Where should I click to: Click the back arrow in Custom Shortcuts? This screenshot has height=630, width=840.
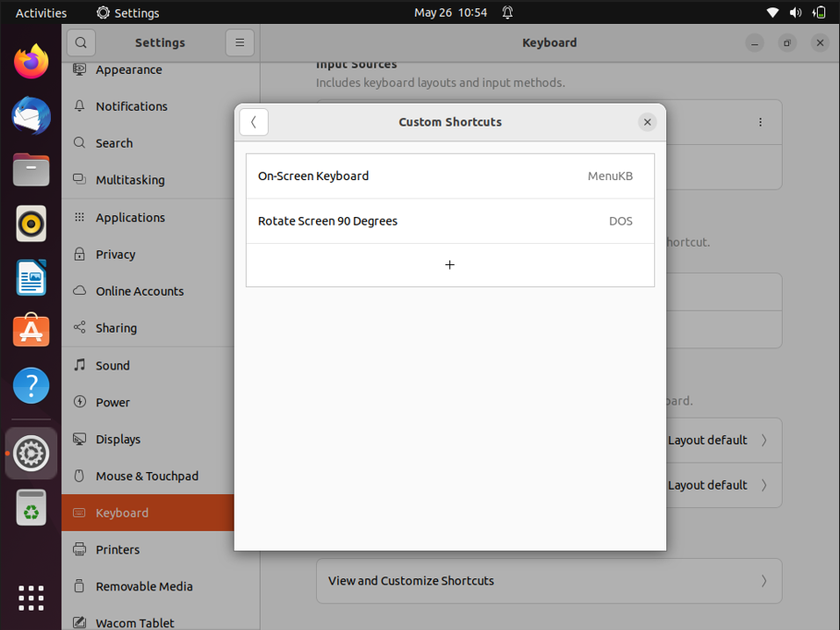click(x=254, y=122)
